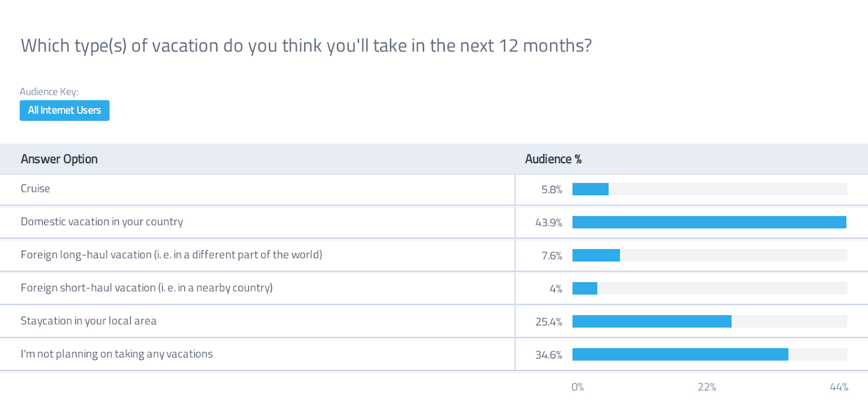Click the All Internet Users audience button
The width and height of the screenshot is (868, 403).
tap(65, 111)
